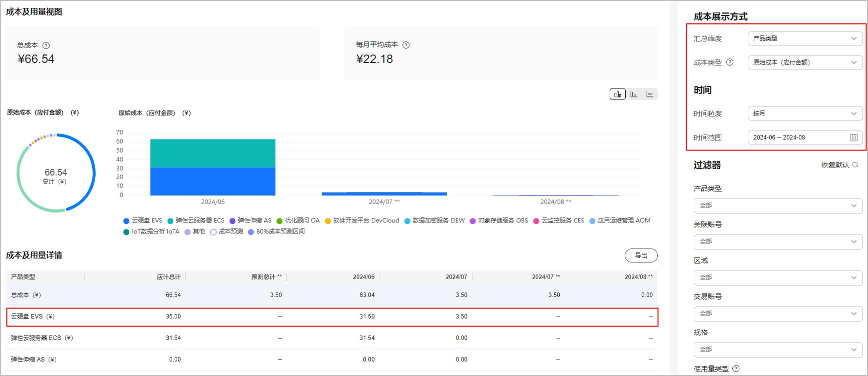
Task: Expand the 区域 filter dropdown
Action: point(778,277)
